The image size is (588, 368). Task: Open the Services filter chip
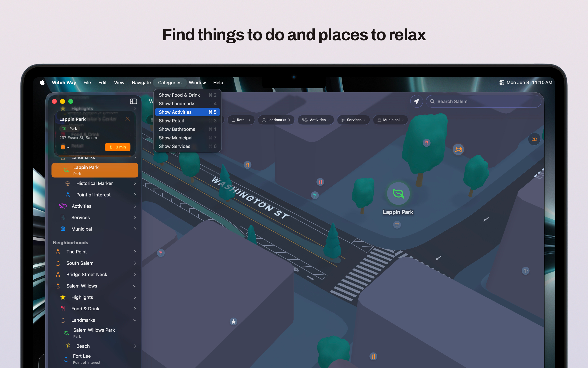(x=354, y=120)
